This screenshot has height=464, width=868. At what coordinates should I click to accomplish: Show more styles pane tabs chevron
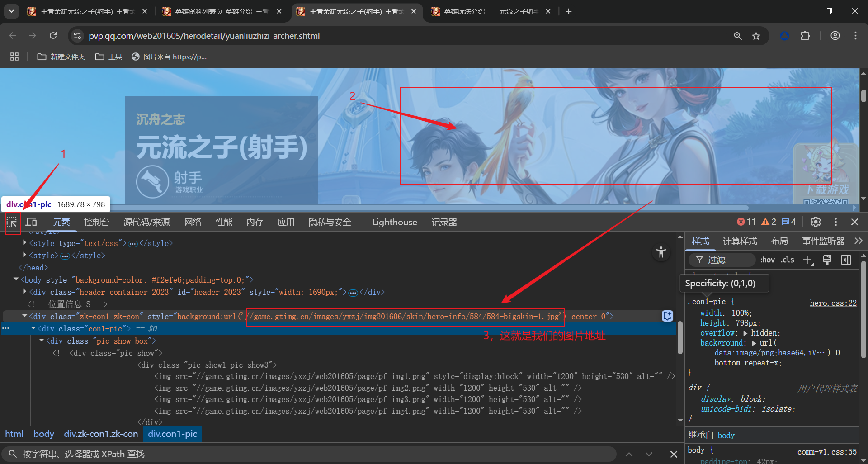859,241
